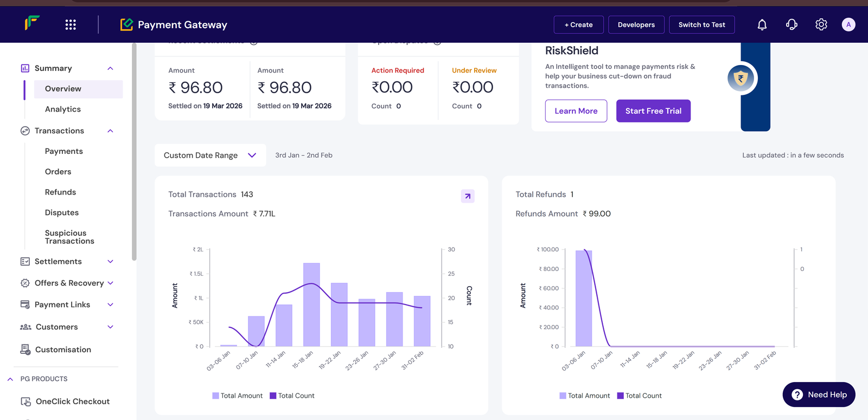
Task: Collapse the Summary section chevron
Action: click(x=110, y=68)
